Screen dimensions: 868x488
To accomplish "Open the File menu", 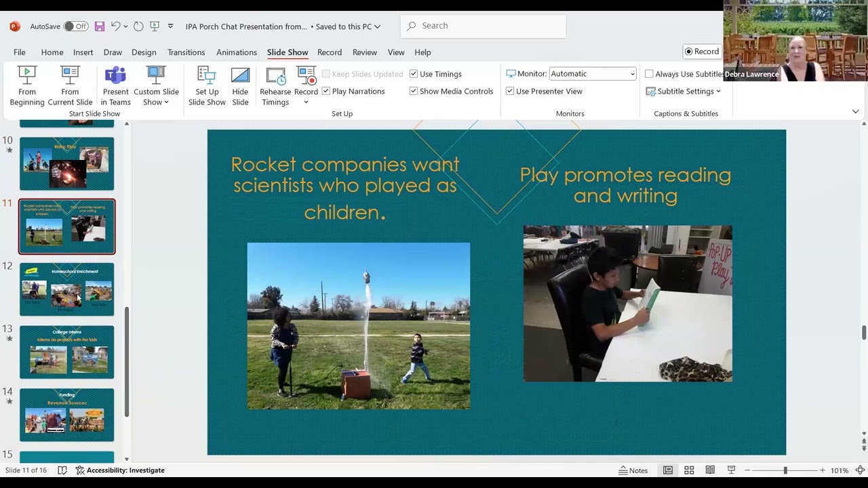I will (x=20, y=52).
